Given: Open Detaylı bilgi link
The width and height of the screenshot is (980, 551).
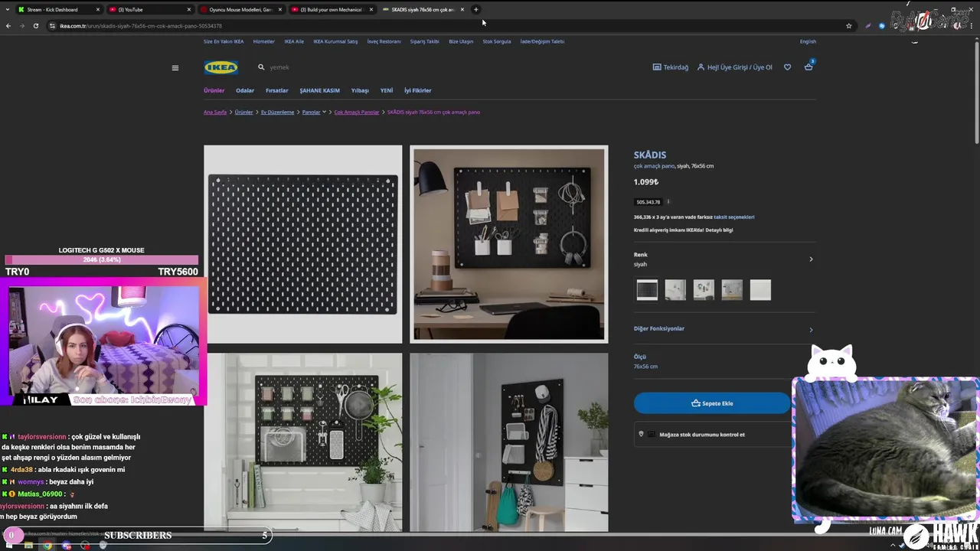Looking at the screenshot, I should point(719,230).
